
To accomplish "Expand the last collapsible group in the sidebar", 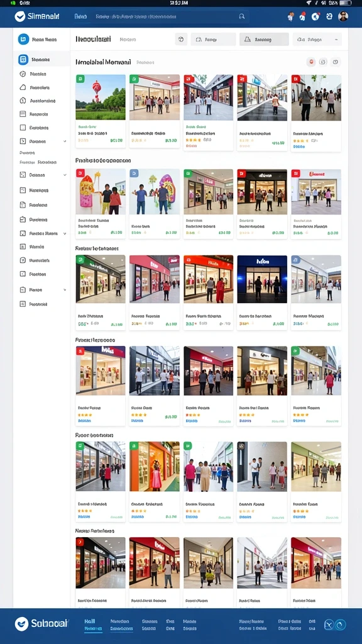I will tap(43, 290).
